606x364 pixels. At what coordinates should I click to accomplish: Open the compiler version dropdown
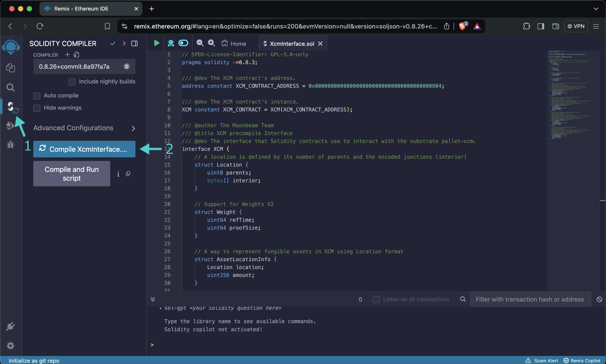[84, 66]
